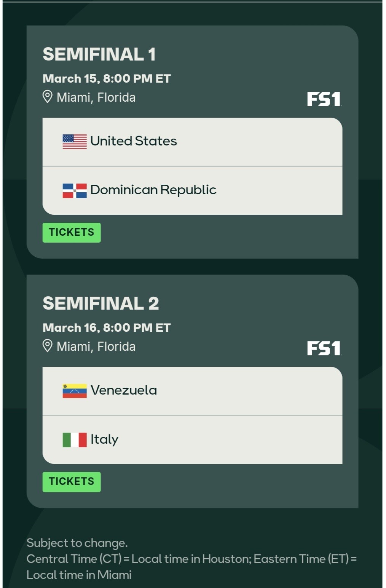
Task: Click the Italy flag icon
Action: pos(75,439)
